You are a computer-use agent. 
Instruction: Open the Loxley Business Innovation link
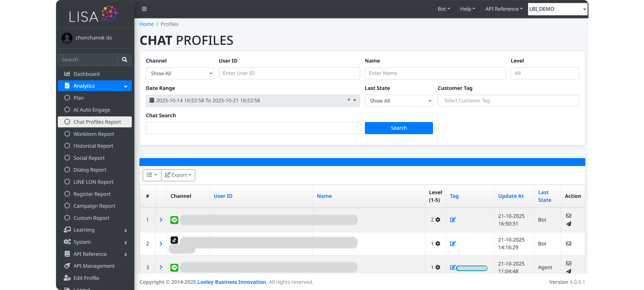click(232, 282)
